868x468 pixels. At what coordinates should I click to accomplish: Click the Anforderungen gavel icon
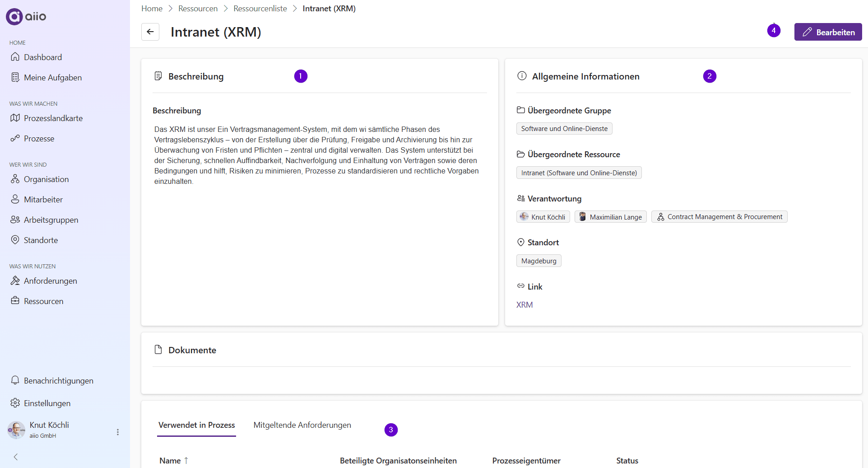[15, 281]
